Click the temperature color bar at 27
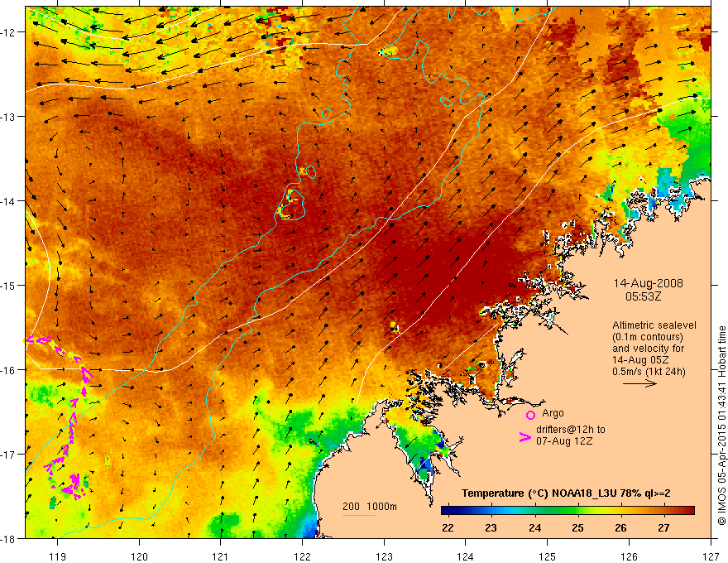The image size is (728, 563). point(664,511)
